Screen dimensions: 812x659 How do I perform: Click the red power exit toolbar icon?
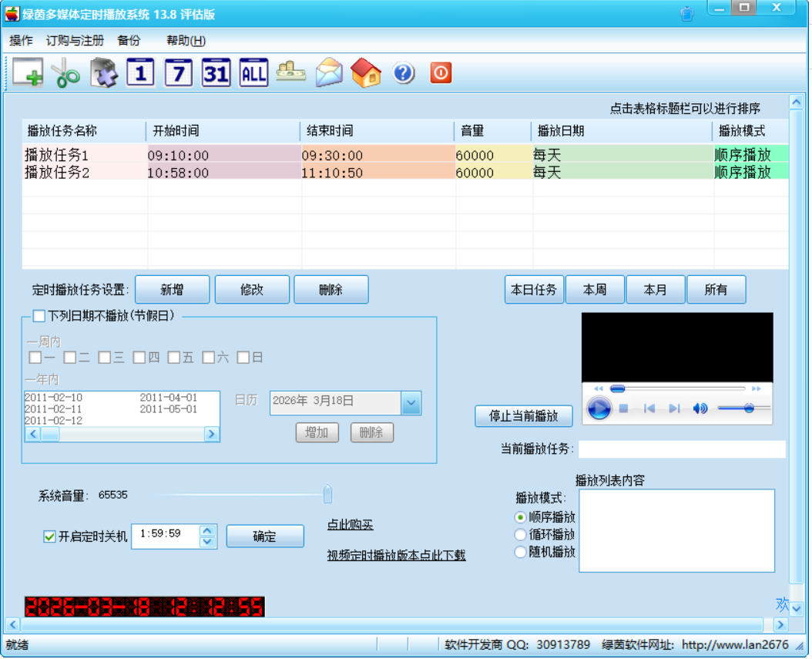[440, 73]
